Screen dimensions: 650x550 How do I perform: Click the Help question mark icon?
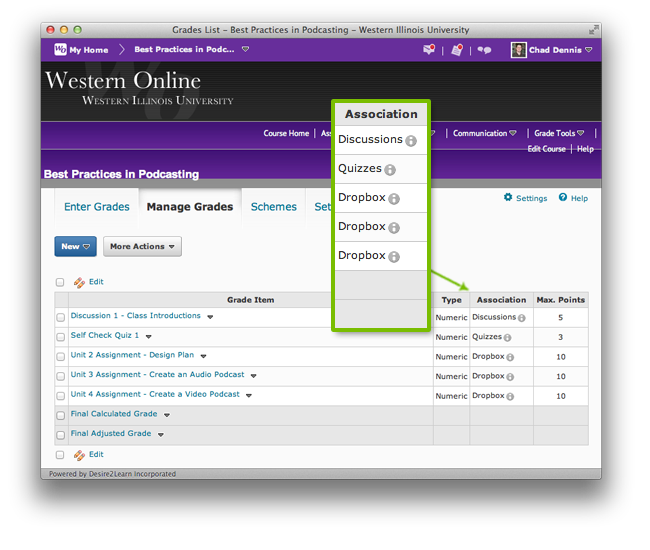(x=563, y=198)
